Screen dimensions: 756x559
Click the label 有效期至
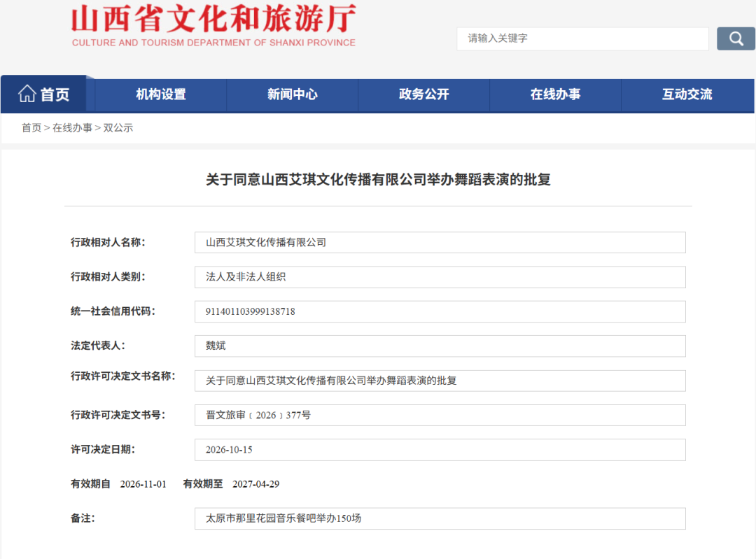click(x=203, y=484)
